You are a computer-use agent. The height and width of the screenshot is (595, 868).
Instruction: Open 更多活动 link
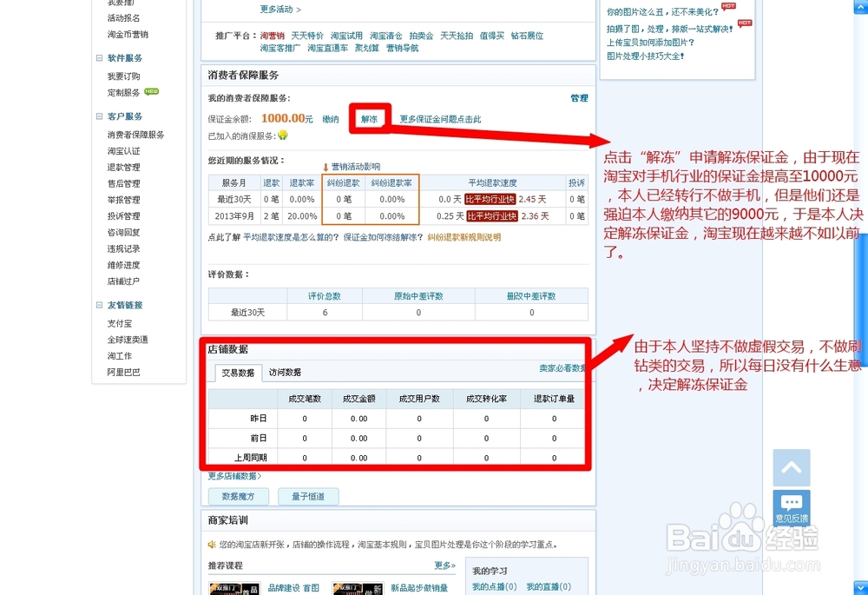point(280,10)
